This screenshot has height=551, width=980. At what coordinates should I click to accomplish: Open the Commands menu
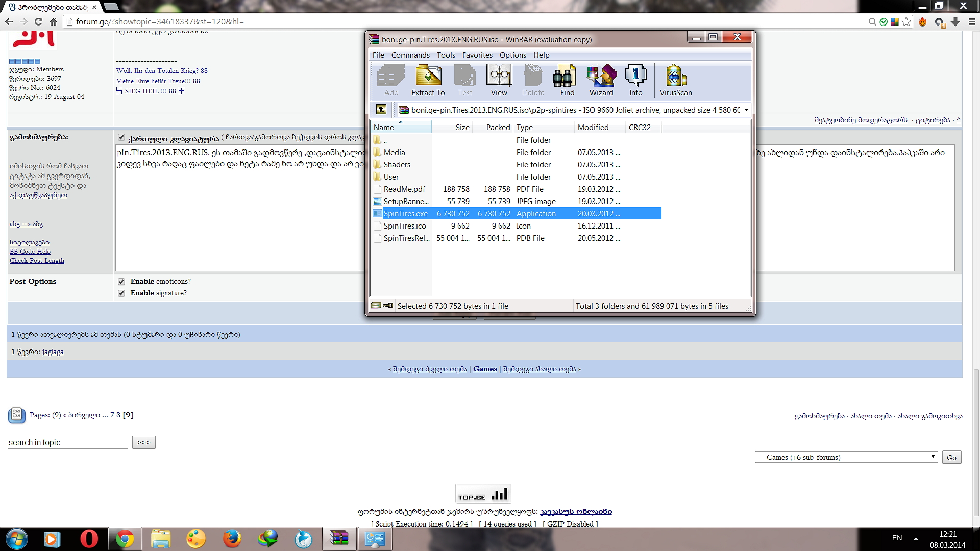pos(410,55)
